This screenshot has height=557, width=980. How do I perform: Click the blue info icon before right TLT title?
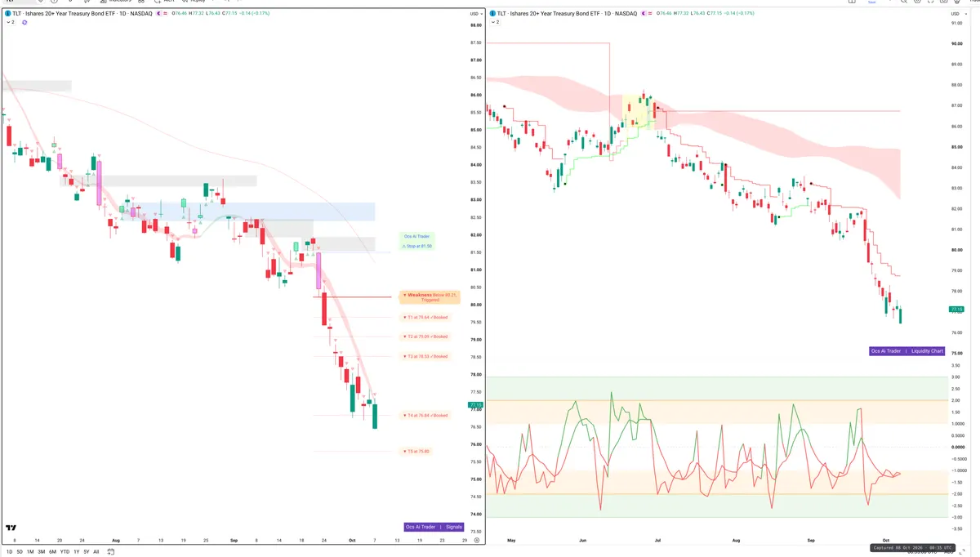point(492,14)
